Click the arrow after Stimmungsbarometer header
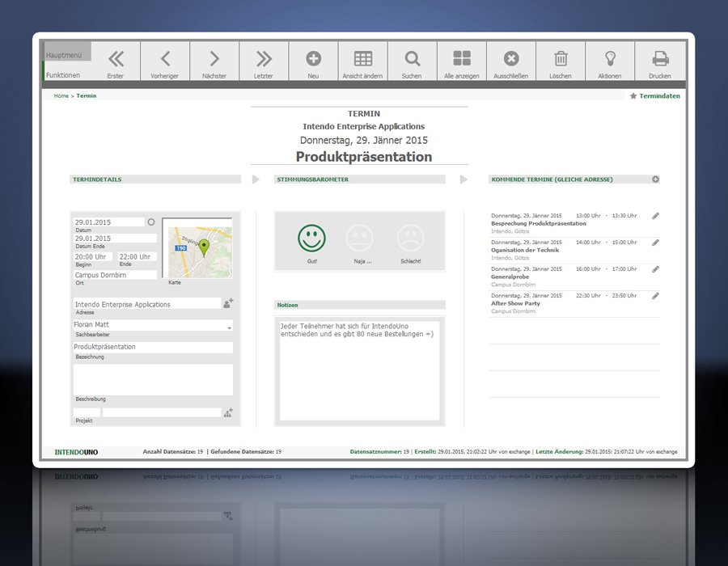 click(463, 180)
